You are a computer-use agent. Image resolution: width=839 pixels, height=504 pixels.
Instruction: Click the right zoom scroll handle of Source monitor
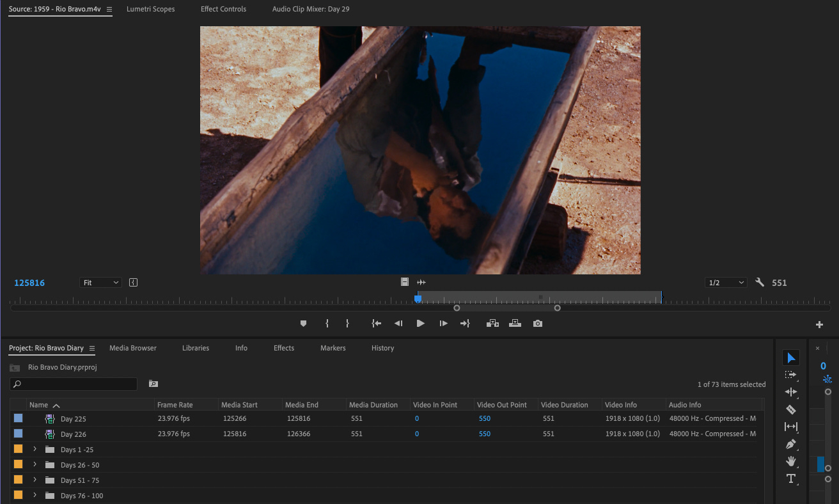[x=557, y=308]
